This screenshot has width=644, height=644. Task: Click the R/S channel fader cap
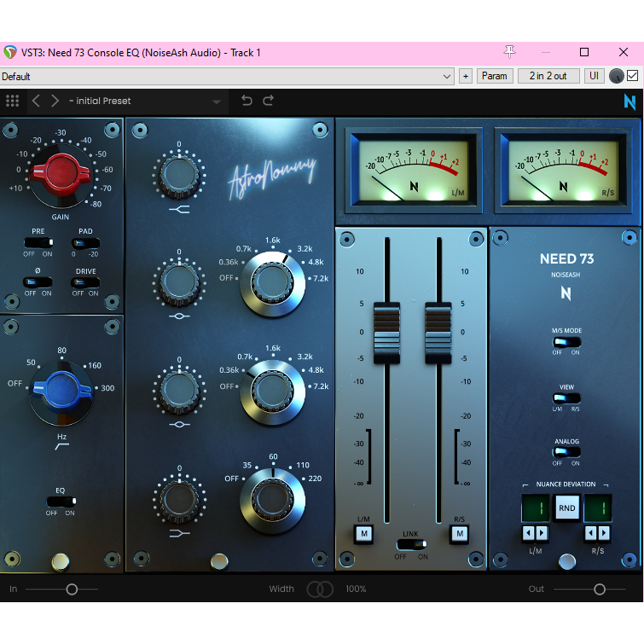438,334
